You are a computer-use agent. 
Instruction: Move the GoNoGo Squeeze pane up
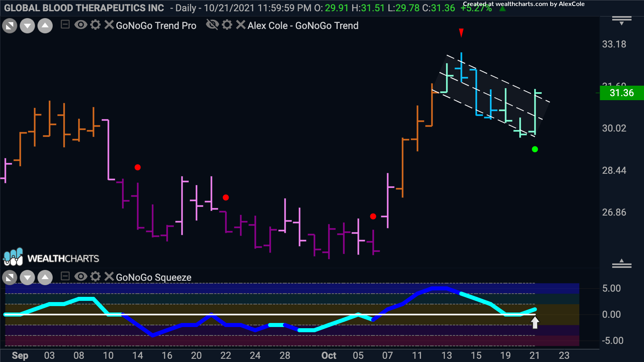coord(45,278)
